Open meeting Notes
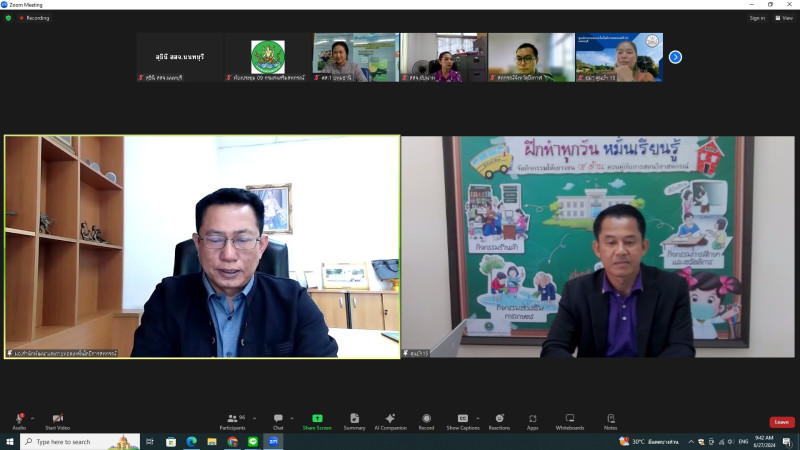 coord(610,419)
